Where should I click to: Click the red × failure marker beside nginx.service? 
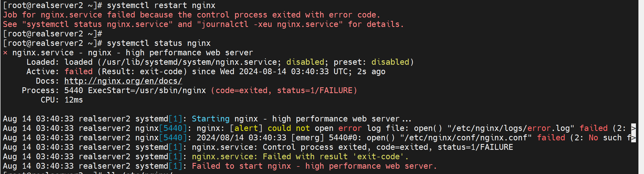click(5, 53)
